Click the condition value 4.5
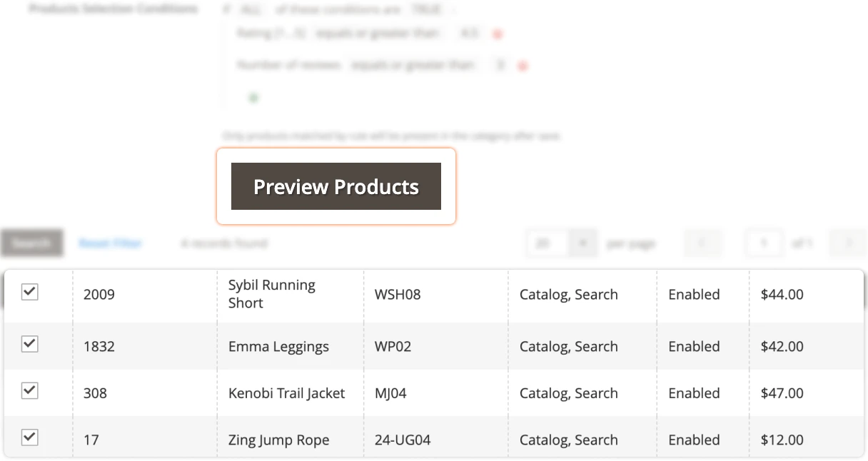The image size is (868, 461). tap(469, 33)
